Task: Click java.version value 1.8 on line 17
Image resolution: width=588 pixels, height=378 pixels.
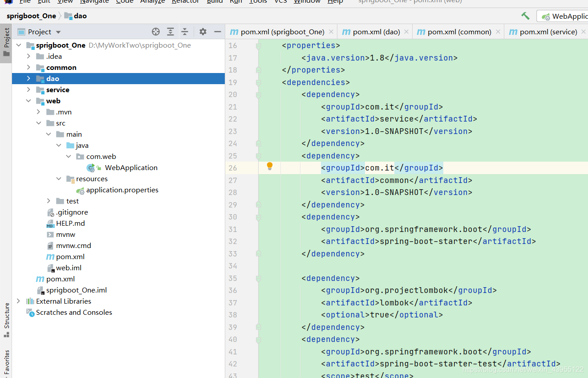Action: tap(377, 58)
